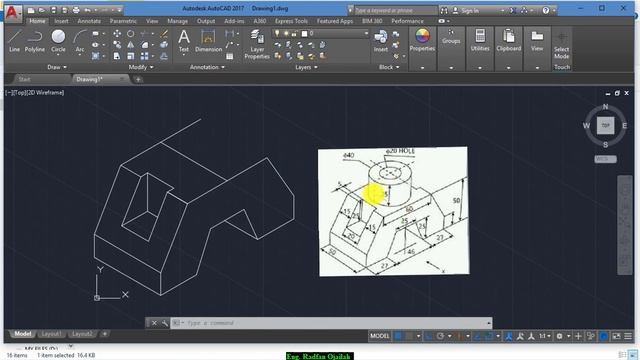This screenshot has height=360, width=640.
Task: Open the Annotate ribbon tab
Action: point(89,21)
